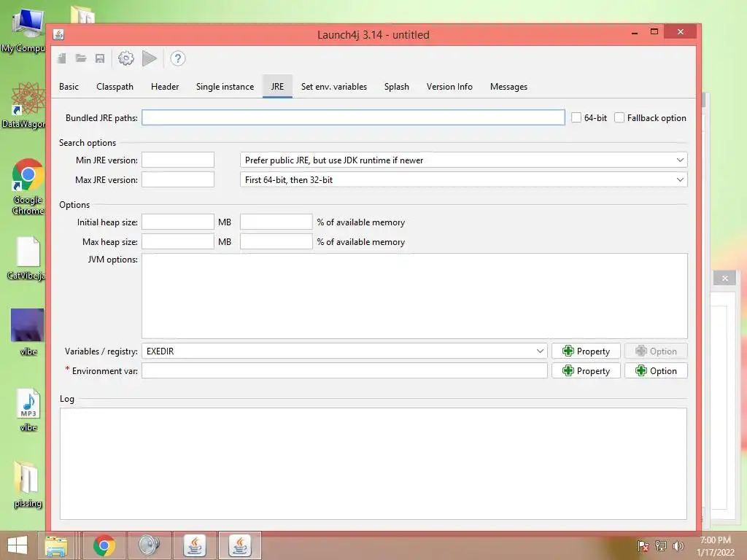Switch to the Classpath tab
The height and width of the screenshot is (560, 747).
(x=115, y=87)
